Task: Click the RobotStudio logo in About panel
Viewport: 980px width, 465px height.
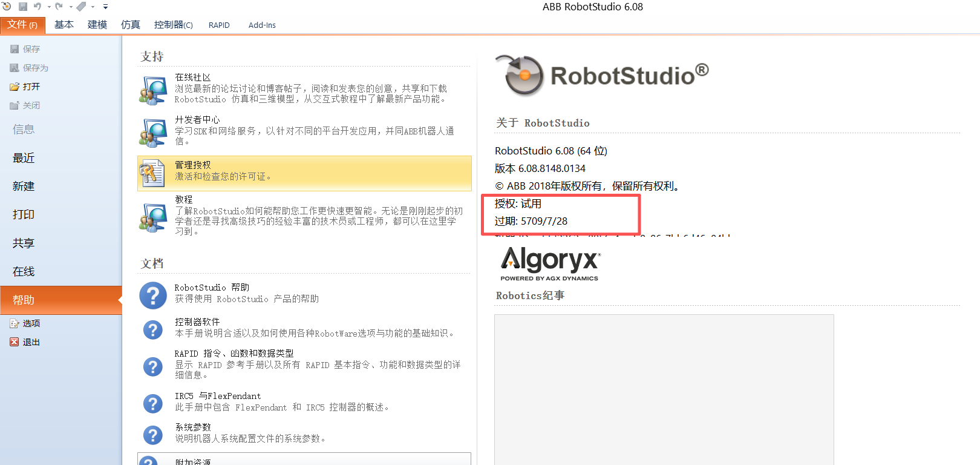Action: [602, 75]
